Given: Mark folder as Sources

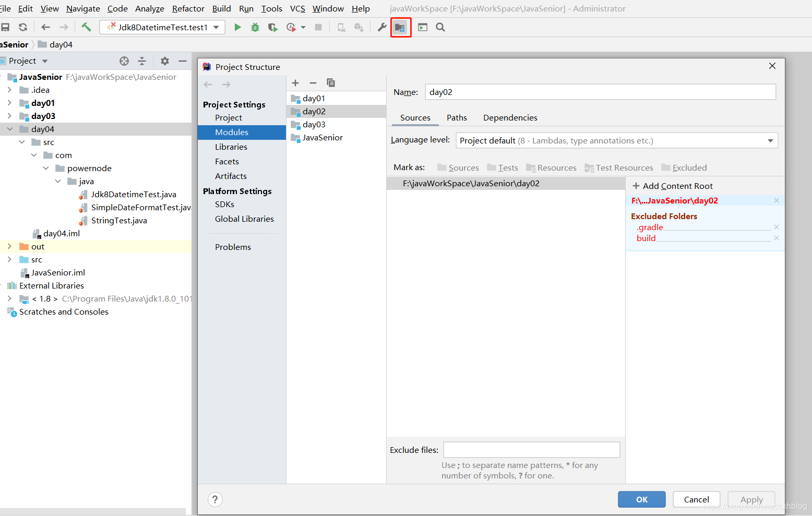Looking at the screenshot, I should (x=458, y=167).
